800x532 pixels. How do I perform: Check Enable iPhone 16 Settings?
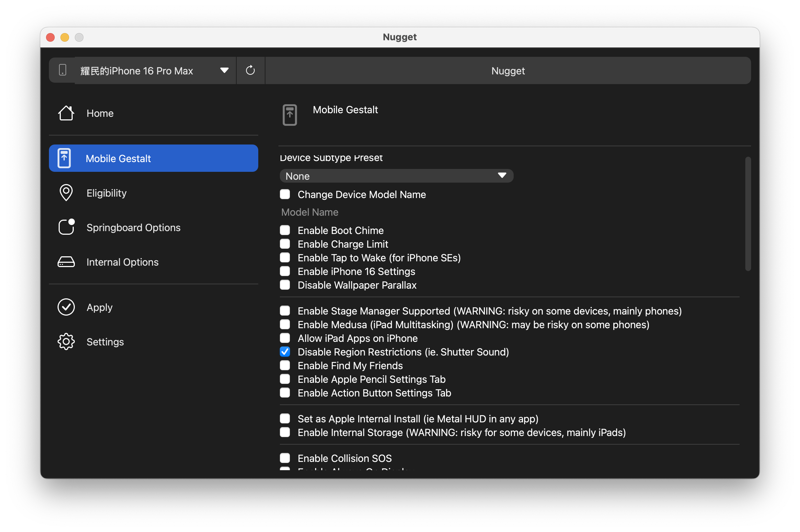[x=285, y=271]
